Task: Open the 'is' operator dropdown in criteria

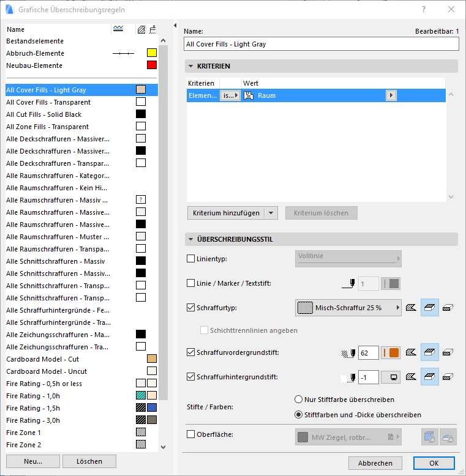Action: [230, 95]
